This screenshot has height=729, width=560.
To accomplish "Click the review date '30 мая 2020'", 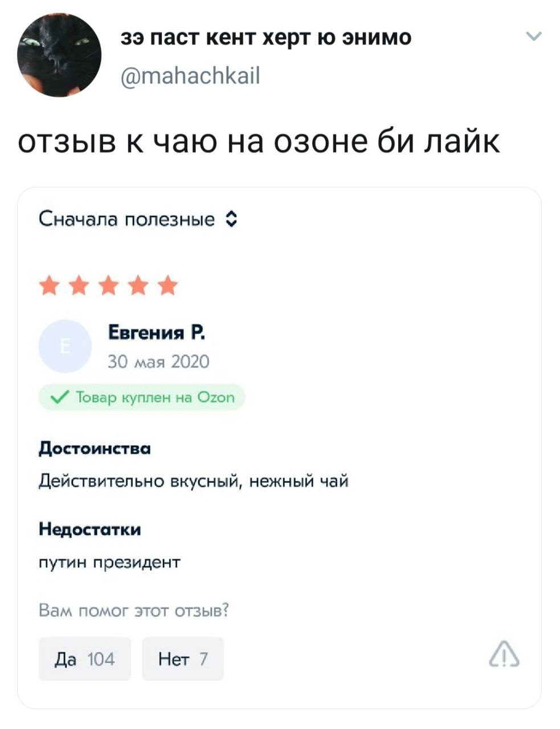I will [158, 359].
